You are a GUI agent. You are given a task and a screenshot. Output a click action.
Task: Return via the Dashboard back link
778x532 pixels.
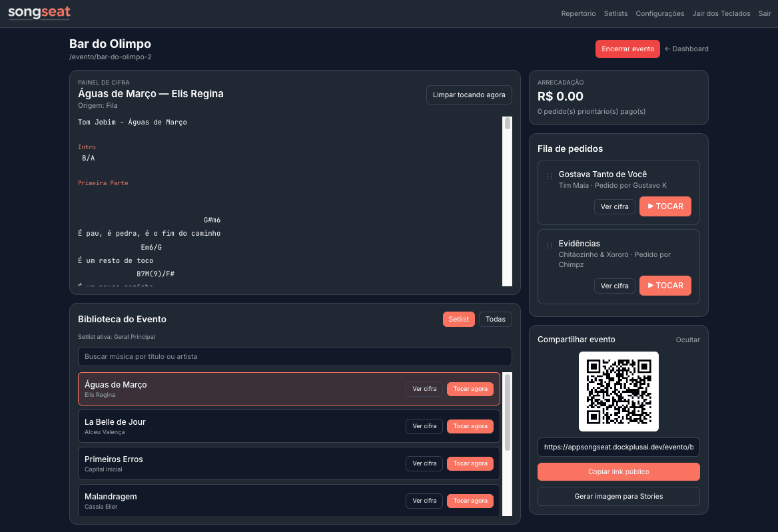click(x=686, y=49)
